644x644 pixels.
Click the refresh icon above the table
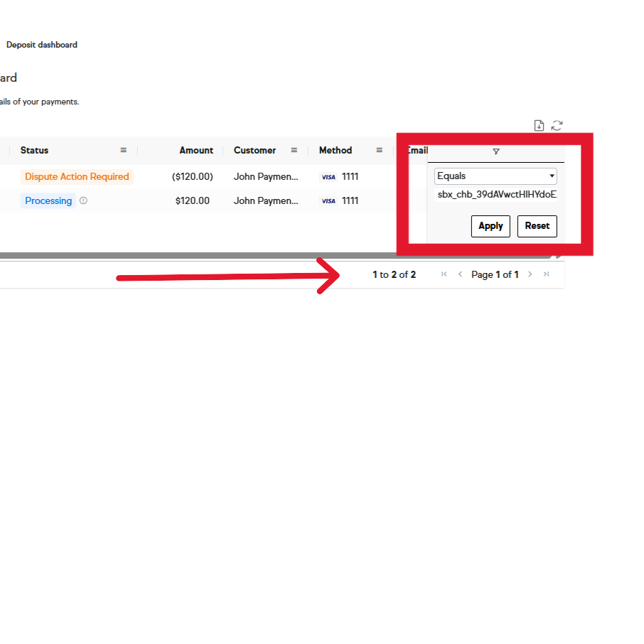pos(557,126)
